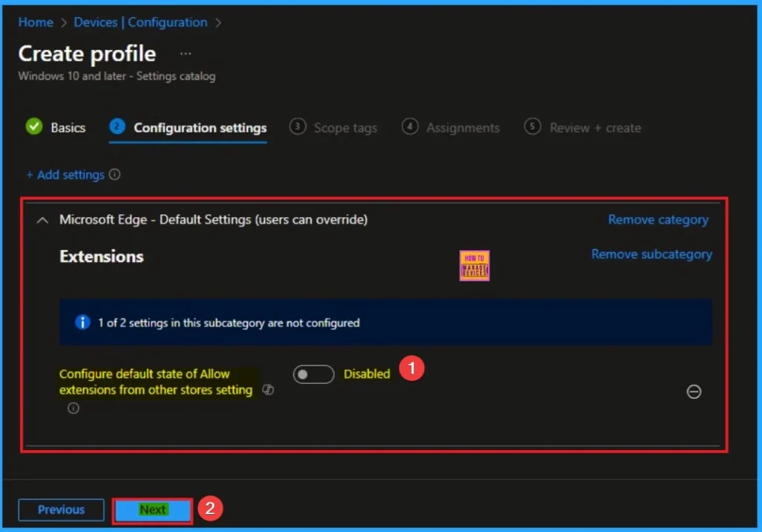
Task: Remove the setting using the minus circle icon
Action: click(x=694, y=391)
